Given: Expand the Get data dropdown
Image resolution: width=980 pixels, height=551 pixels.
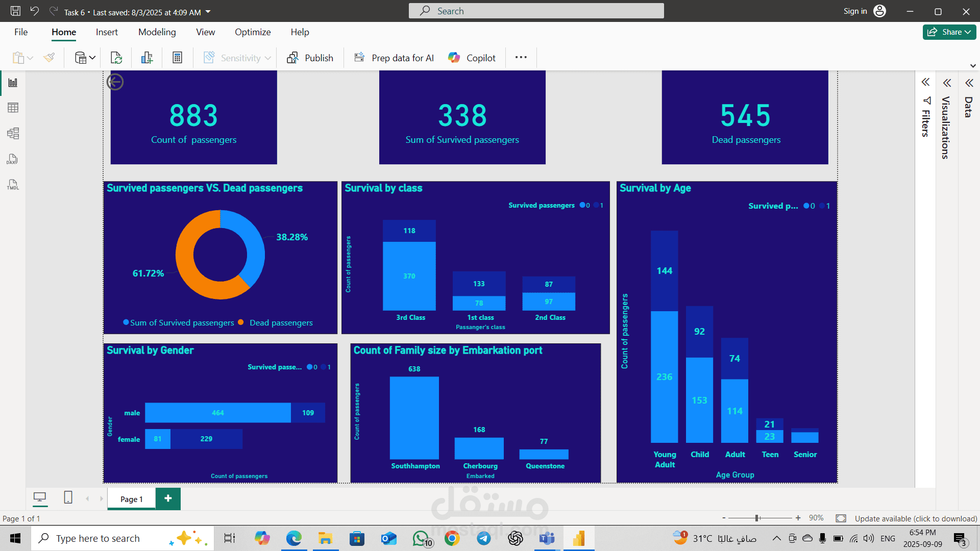Looking at the screenshot, I should [x=92, y=58].
